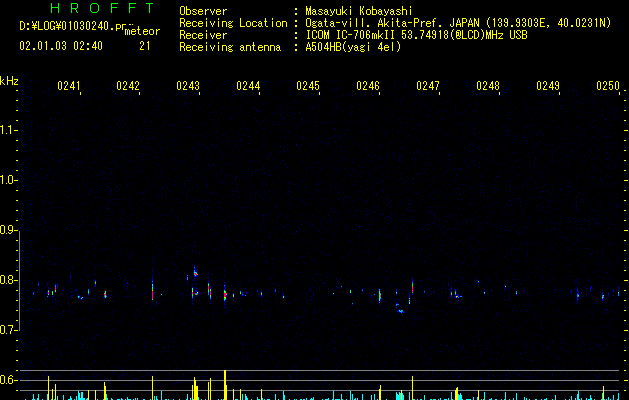Screen dimensions: 629x400
Task: Click the 0245 time marker
Action: coord(308,86)
